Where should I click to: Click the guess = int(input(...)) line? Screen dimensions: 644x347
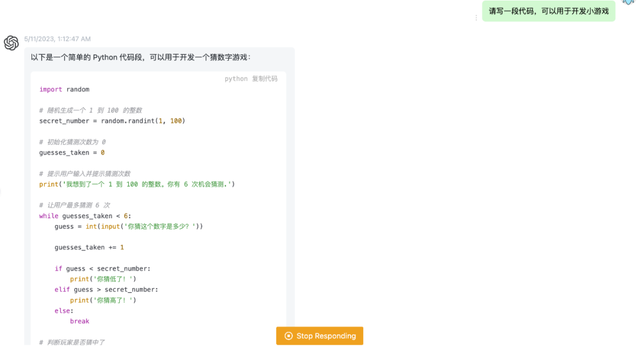coord(128,227)
